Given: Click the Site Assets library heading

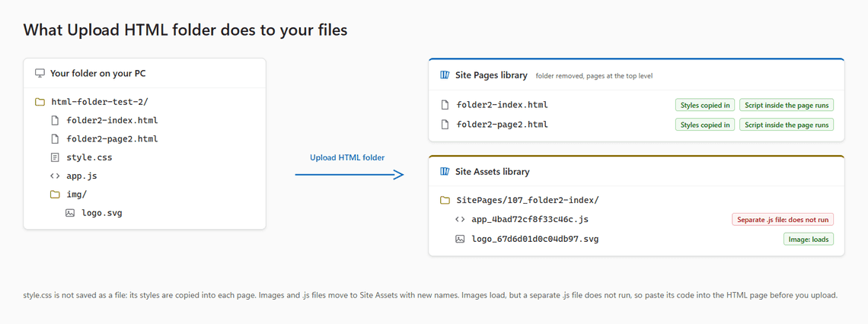Looking at the screenshot, I should tap(492, 171).
